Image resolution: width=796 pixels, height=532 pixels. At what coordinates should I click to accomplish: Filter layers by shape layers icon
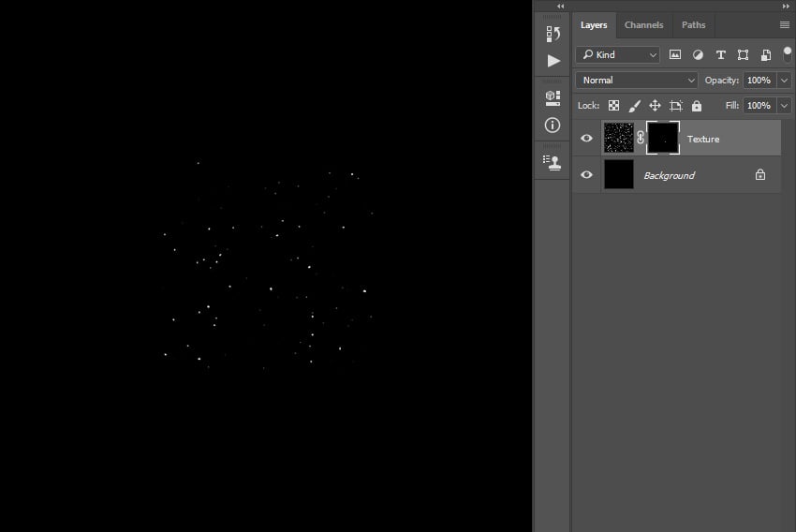point(743,55)
